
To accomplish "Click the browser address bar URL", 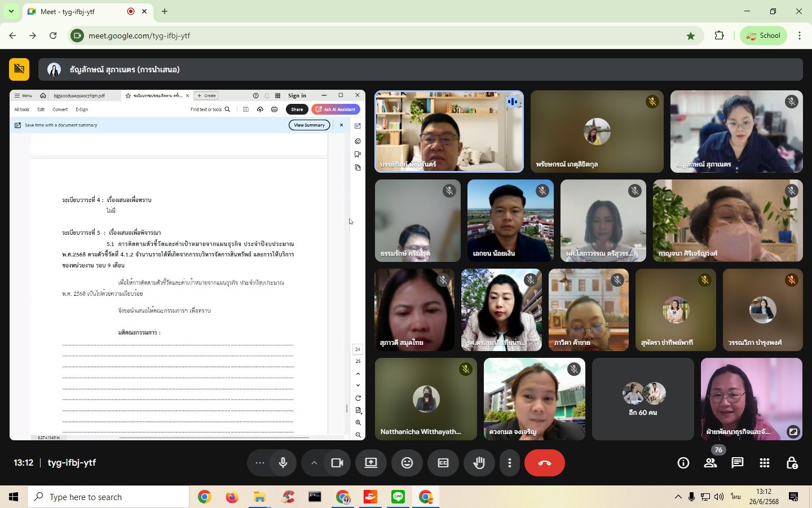I will click(338, 36).
